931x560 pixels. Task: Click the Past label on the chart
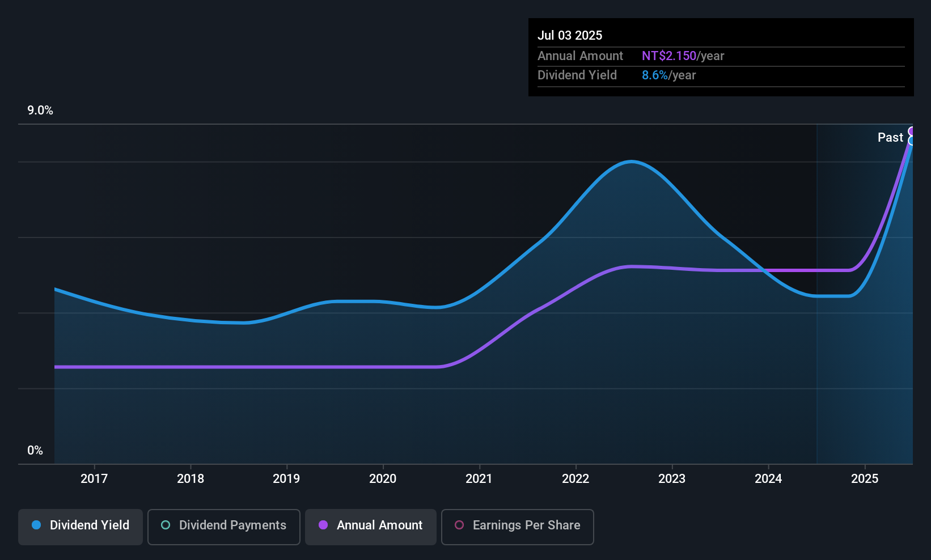(x=890, y=137)
